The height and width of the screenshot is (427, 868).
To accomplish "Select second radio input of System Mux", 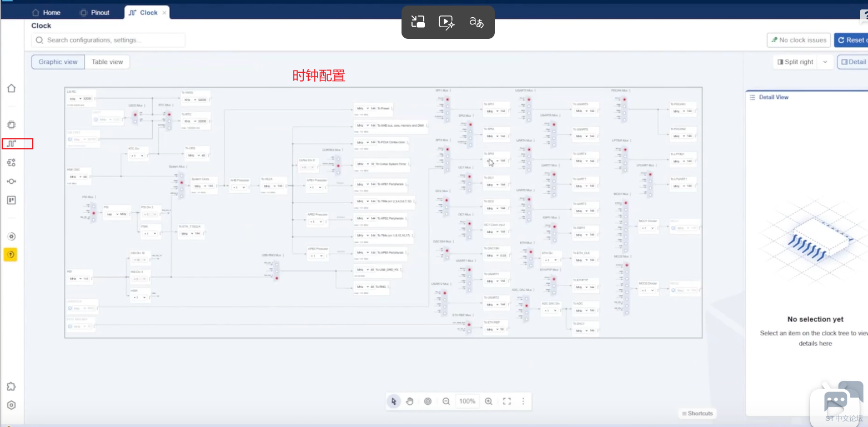I will (181, 182).
